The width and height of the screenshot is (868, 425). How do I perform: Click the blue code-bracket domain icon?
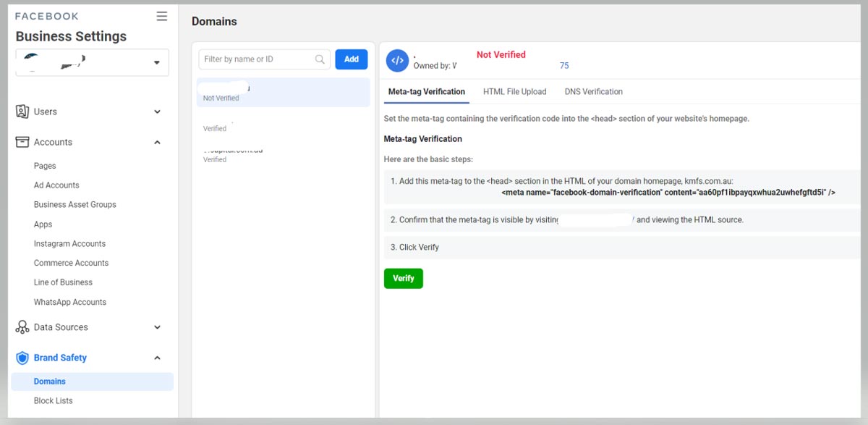[397, 61]
